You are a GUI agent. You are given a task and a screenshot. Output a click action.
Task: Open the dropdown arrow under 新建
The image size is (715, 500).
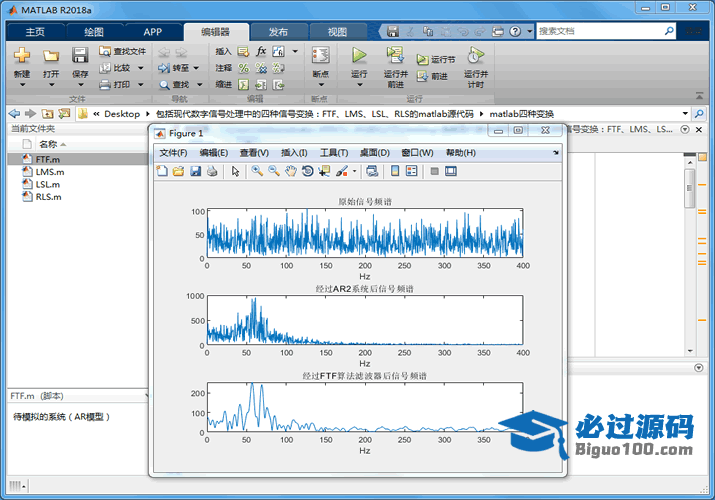(x=22, y=85)
